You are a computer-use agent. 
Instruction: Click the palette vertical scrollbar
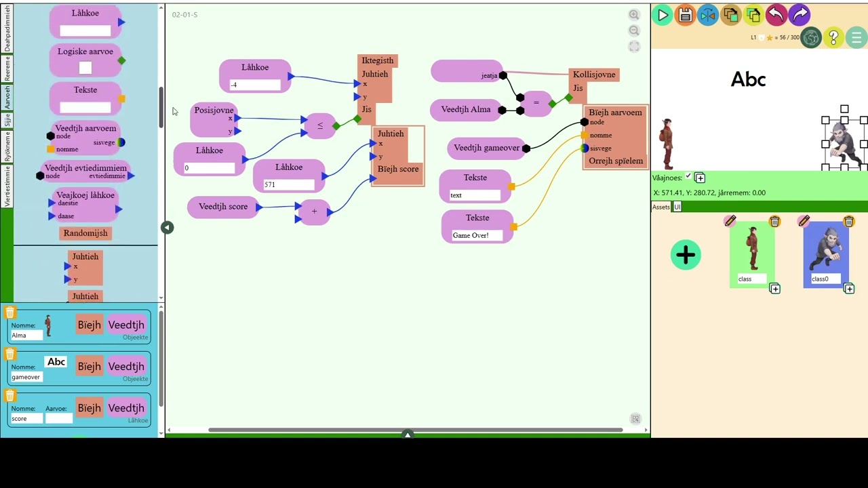tap(161, 107)
